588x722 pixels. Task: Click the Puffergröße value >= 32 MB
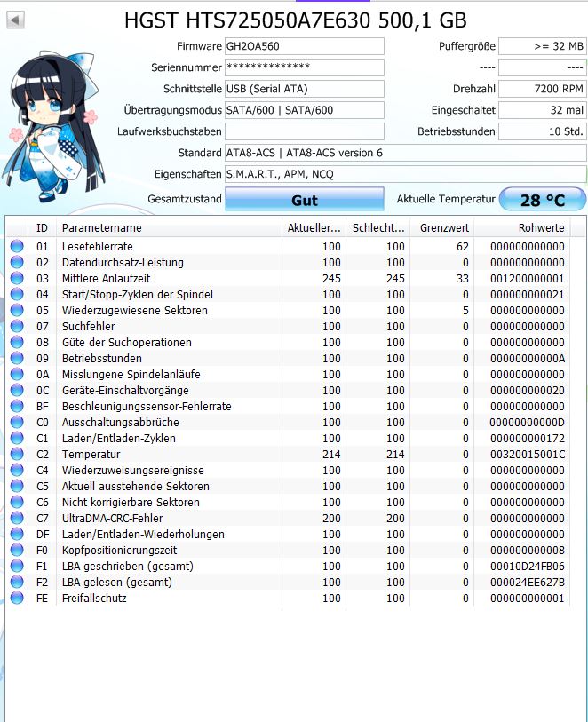click(x=543, y=46)
